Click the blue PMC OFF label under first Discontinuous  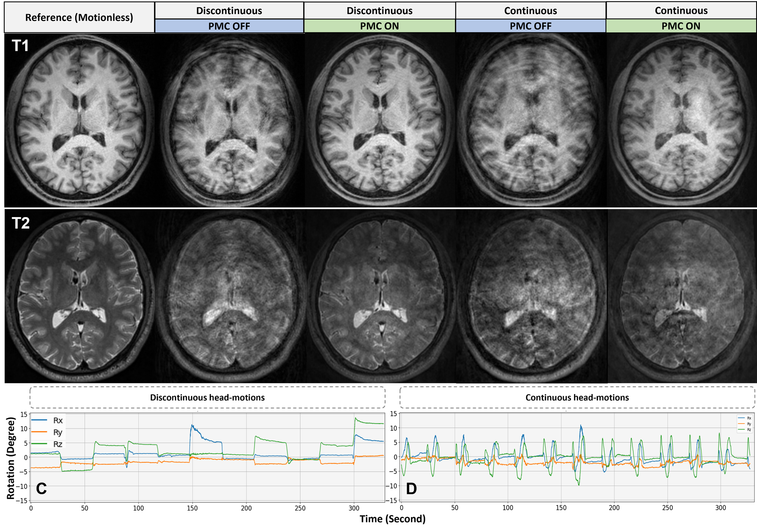[x=229, y=26]
